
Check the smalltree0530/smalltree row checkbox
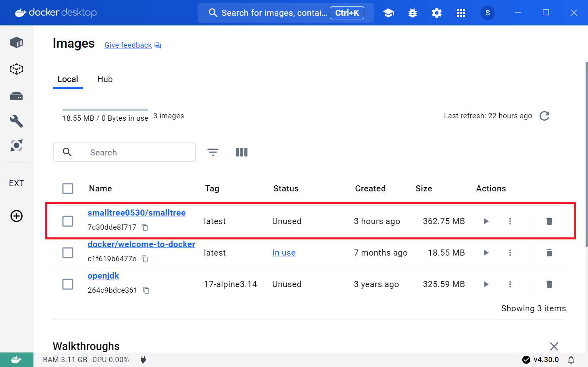(68, 221)
